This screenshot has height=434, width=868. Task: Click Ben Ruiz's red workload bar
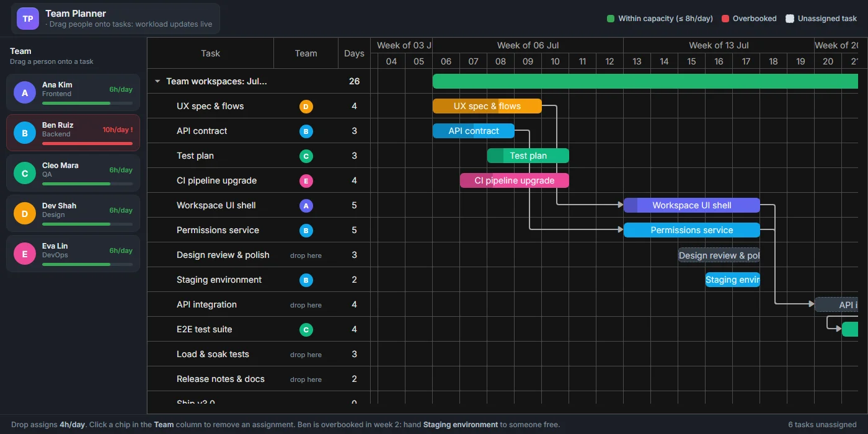(87, 143)
